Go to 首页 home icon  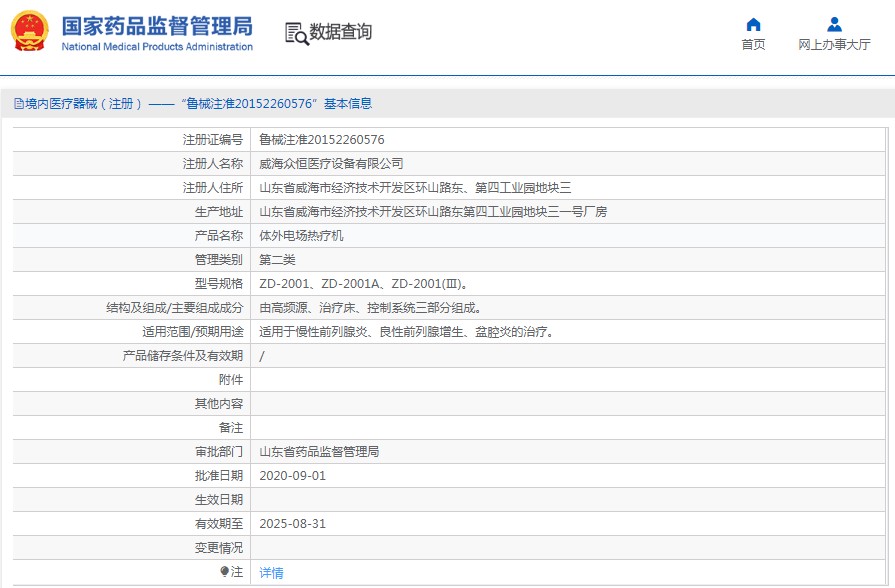tap(753, 25)
